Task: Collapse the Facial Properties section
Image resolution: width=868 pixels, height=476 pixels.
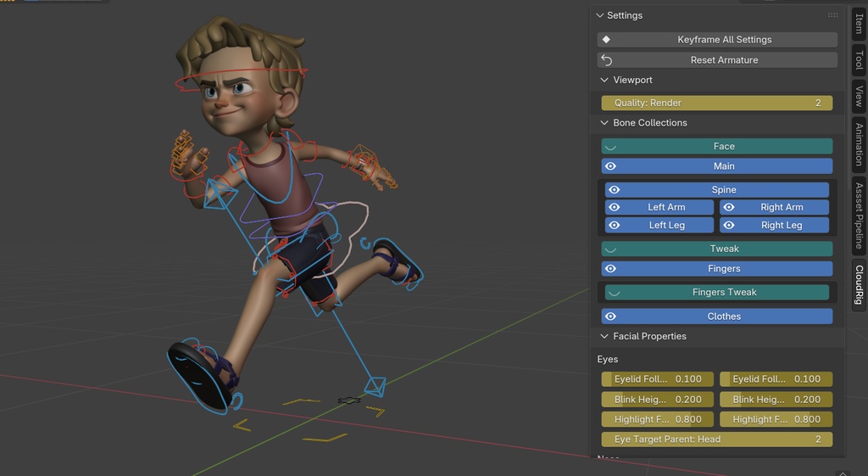Action: click(604, 336)
